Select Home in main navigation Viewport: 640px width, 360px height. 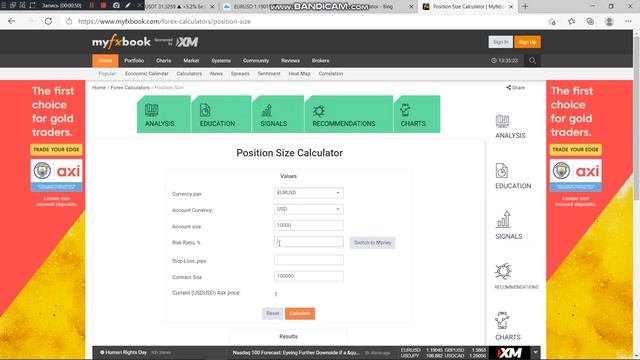point(105,60)
